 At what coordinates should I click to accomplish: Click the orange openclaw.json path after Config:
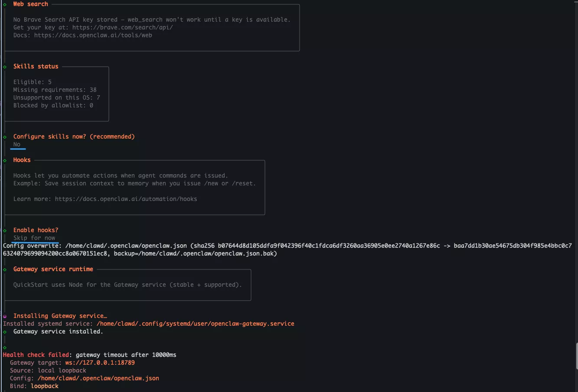pos(98,378)
